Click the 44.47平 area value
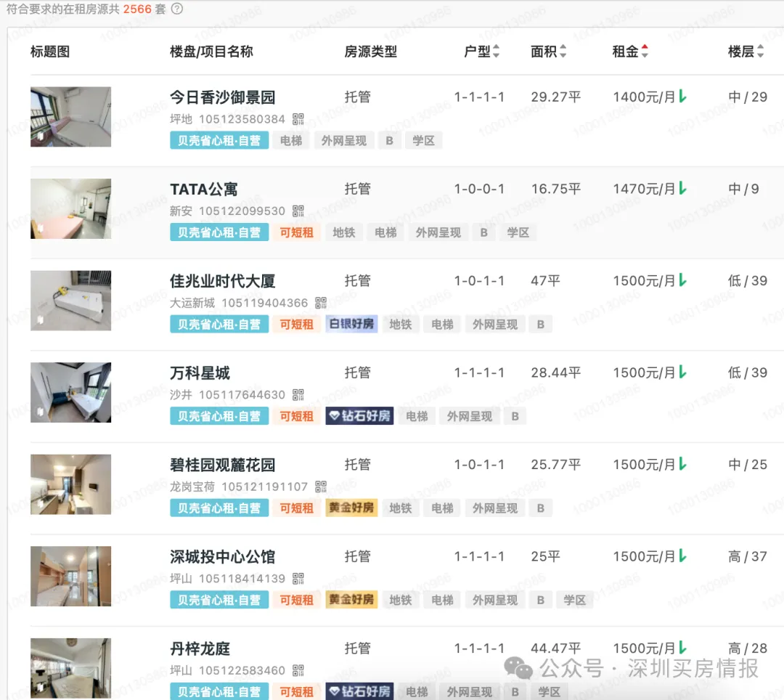 pyautogui.click(x=556, y=648)
